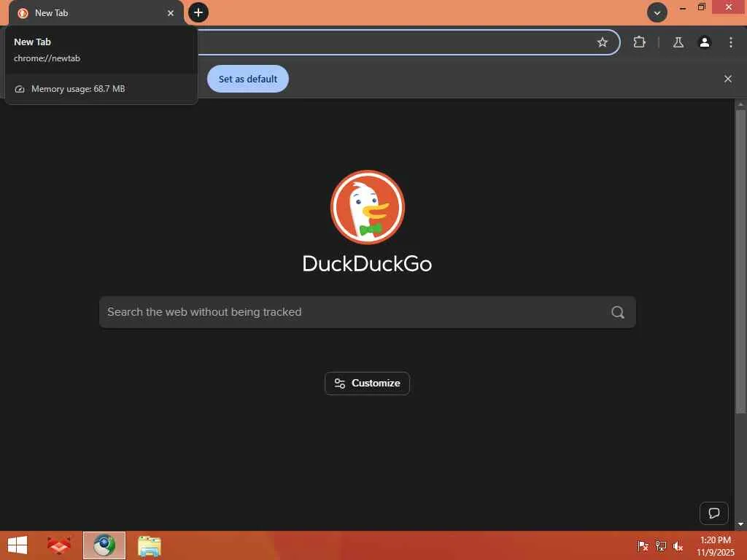Viewport: 747px width, 560px height.
Task: Restore down the browser window
Action: [701, 7]
